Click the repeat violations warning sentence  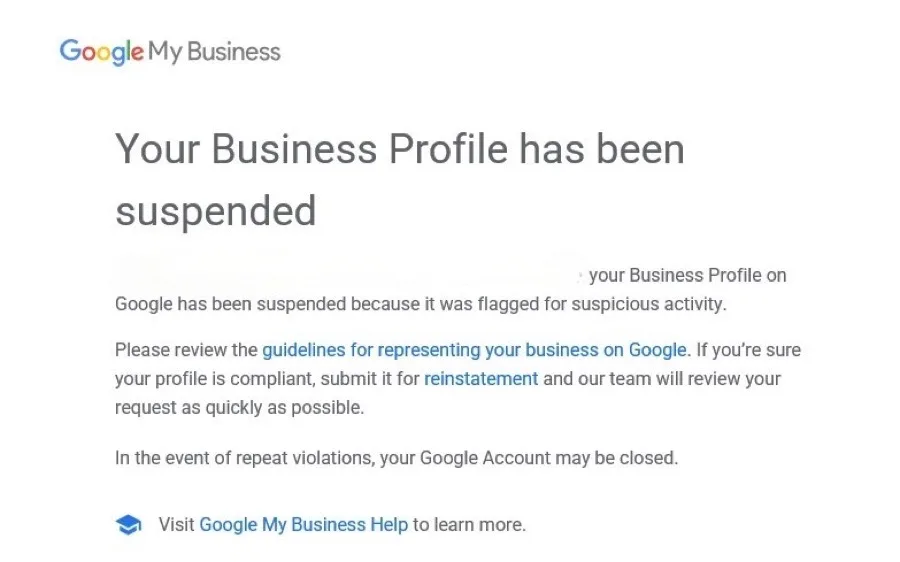[x=397, y=458]
